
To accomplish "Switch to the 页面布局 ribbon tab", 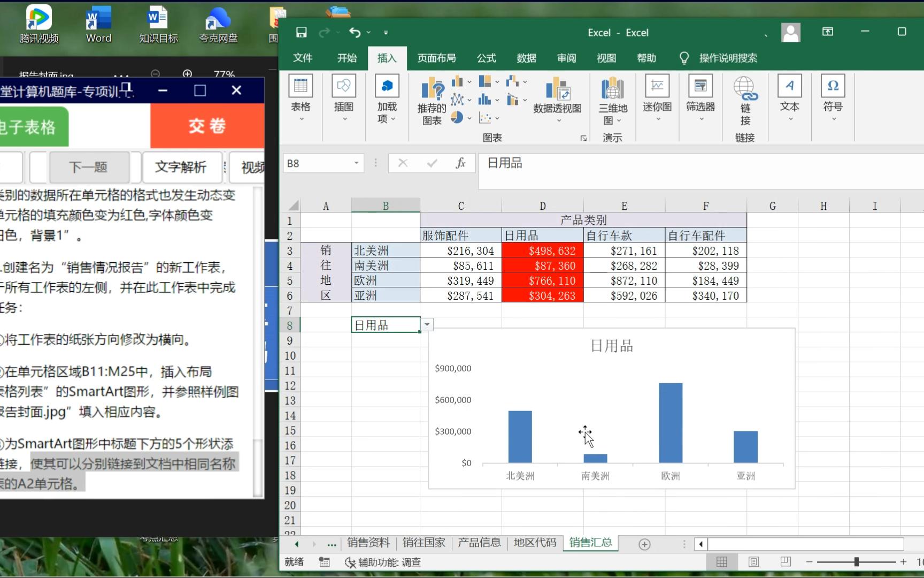I will (x=436, y=58).
